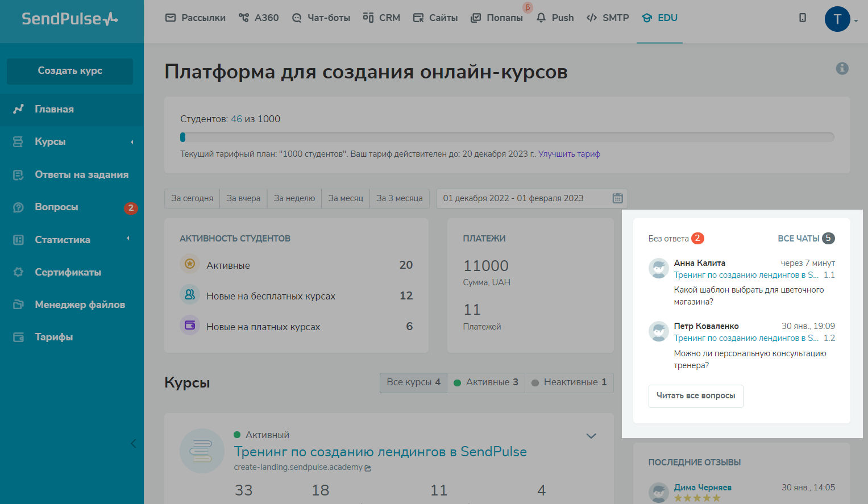Image resolution: width=868 pixels, height=504 pixels.
Task: Expand the Statistics sidebar submenu
Action: coord(128,239)
